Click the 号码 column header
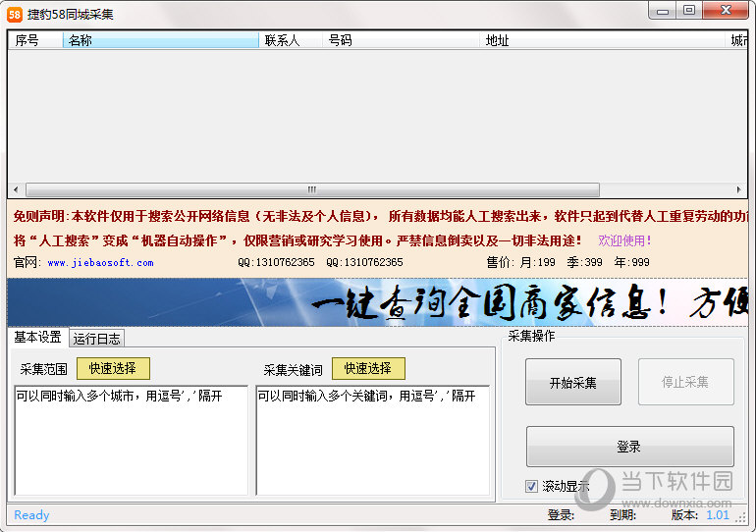Image resolution: width=756 pixels, height=532 pixels. point(401,40)
